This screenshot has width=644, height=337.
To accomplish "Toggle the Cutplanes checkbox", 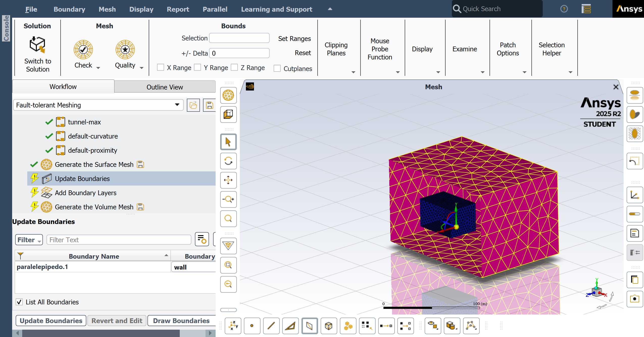I will [x=277, y=68].
